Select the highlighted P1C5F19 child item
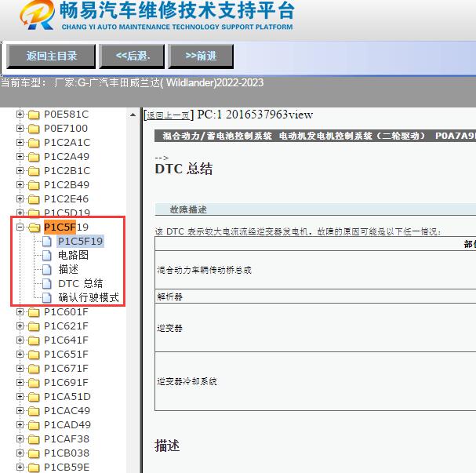The image size is (476, 473). 80,242
